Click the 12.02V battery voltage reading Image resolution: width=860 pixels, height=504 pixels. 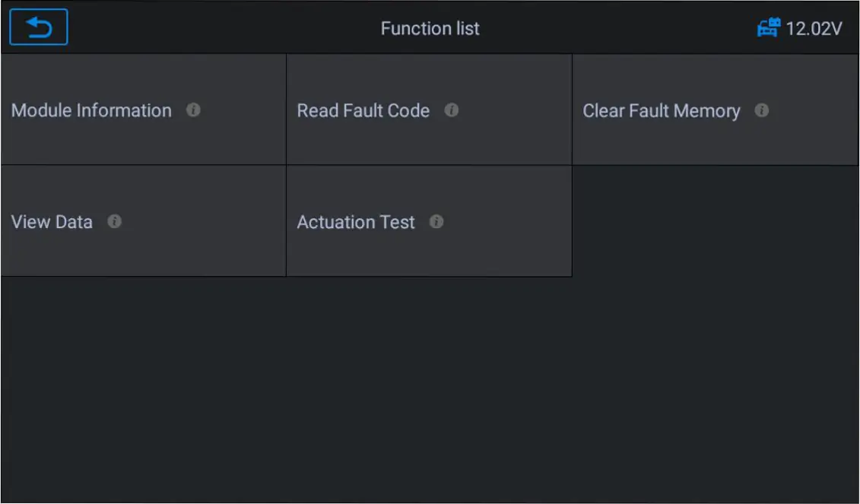tap(814, 29)
